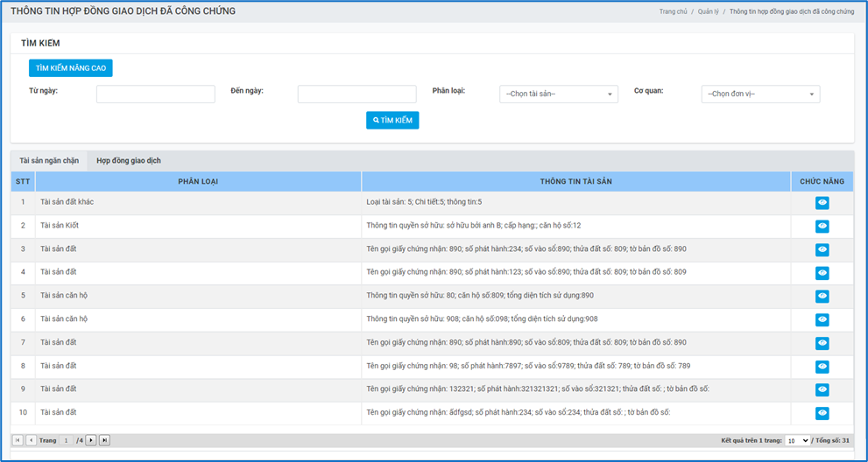
Task: Change results per page dropdown
Action: (x=797, y=441)
